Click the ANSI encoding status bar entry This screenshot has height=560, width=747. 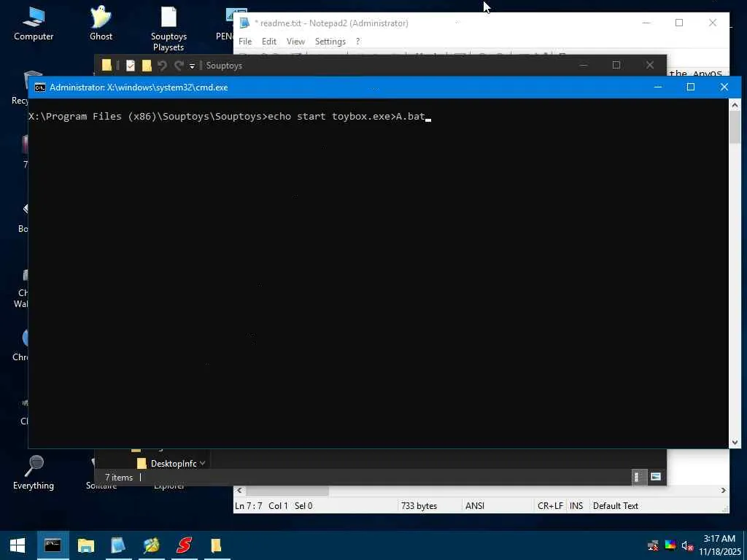tap(475, 506)
